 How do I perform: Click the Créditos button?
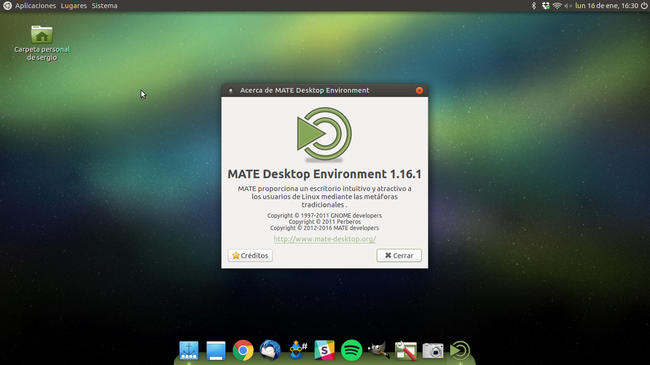(250, 256)
